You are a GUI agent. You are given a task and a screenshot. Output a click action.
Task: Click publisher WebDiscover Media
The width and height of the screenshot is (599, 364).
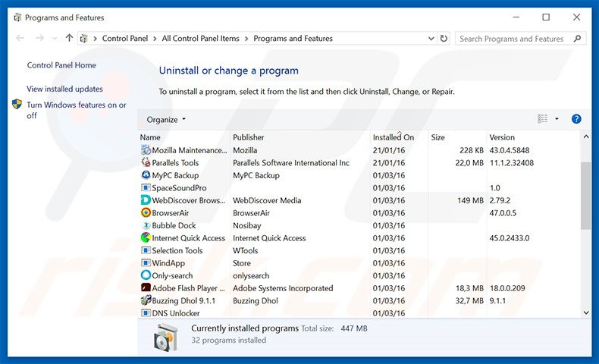coord(267,200)
